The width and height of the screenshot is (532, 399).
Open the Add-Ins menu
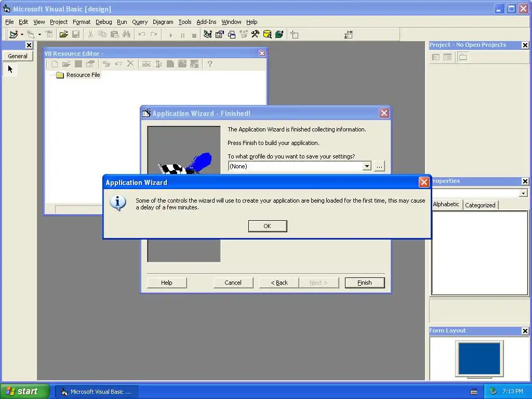tap(206, 22)
